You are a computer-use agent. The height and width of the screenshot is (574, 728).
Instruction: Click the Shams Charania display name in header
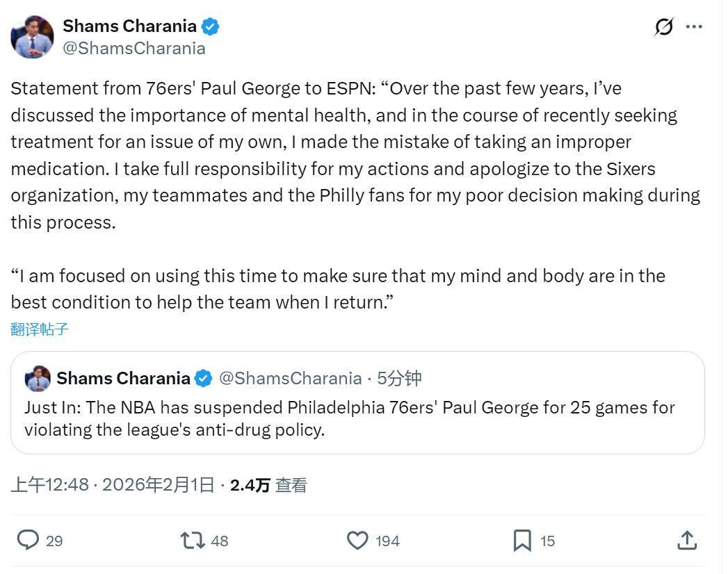pos(129,26)
